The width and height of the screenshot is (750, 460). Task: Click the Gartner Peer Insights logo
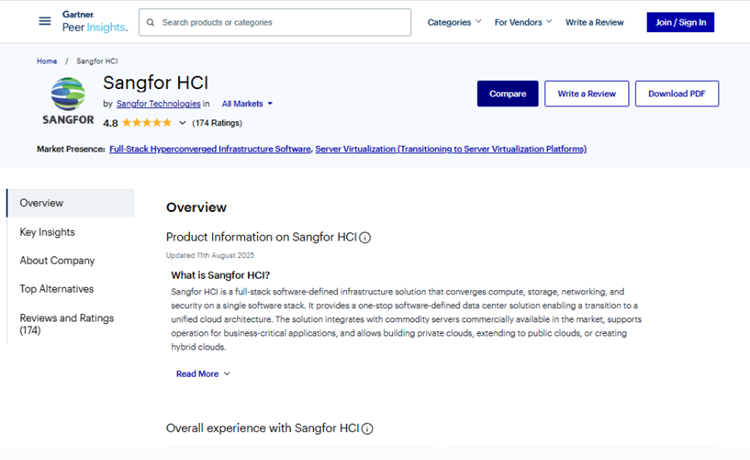click(x=95, y=22)
